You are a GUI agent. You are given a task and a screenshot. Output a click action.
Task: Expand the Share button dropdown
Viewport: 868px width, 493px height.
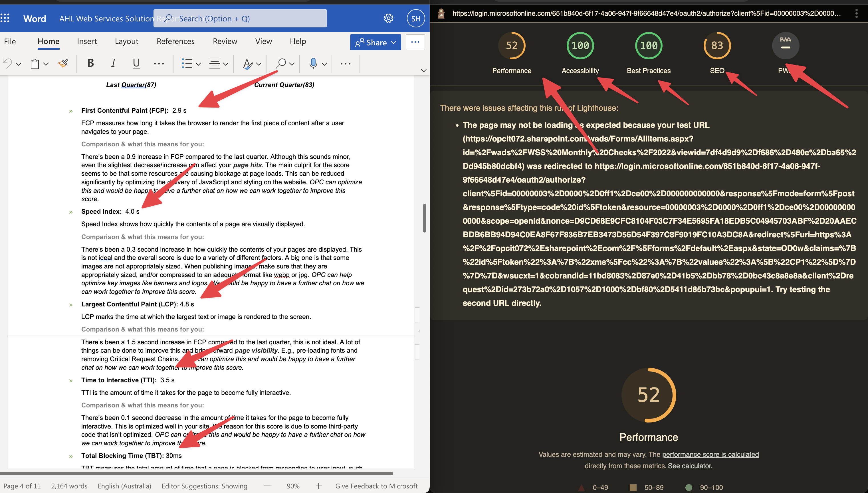(393, 42)
